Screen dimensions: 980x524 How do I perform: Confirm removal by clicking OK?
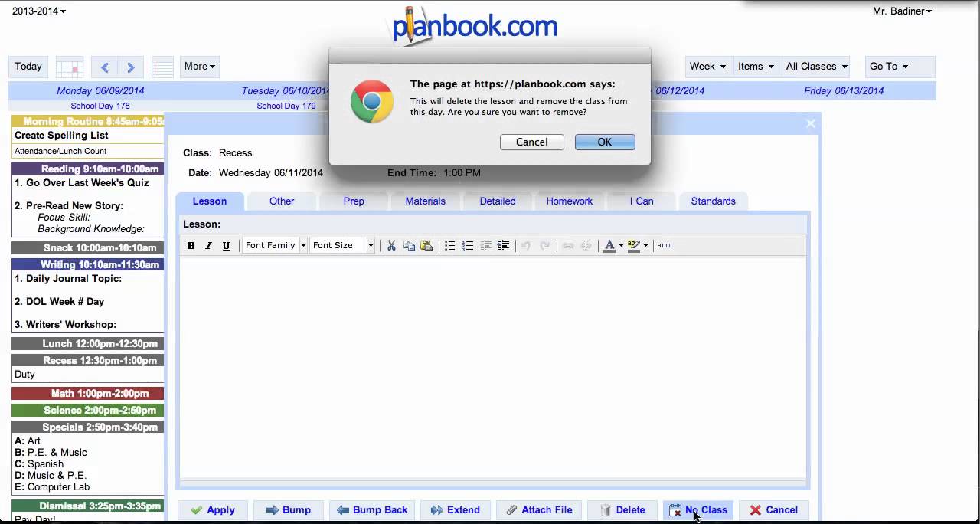tap(605, 142)
